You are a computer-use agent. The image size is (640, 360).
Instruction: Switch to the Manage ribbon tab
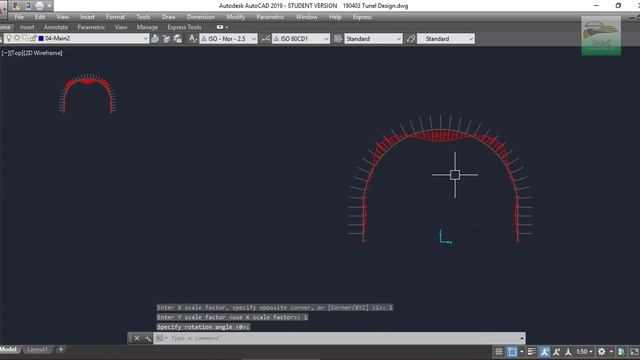pyautogui.click(x=147, y=27)
